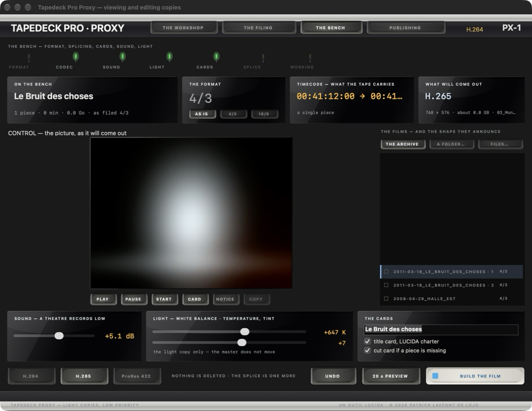Select the AS IS format option
The width and height of the screenshot is (532, 411).
coord(202,114)
